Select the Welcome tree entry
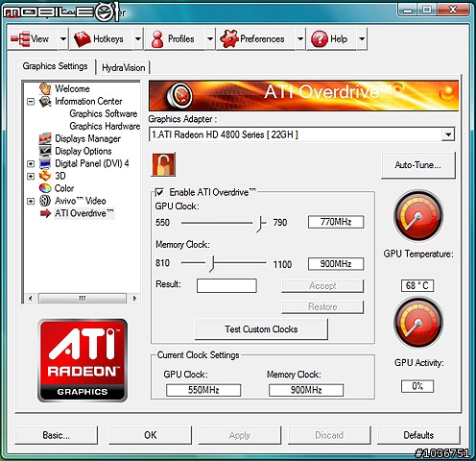 (72, 88)
